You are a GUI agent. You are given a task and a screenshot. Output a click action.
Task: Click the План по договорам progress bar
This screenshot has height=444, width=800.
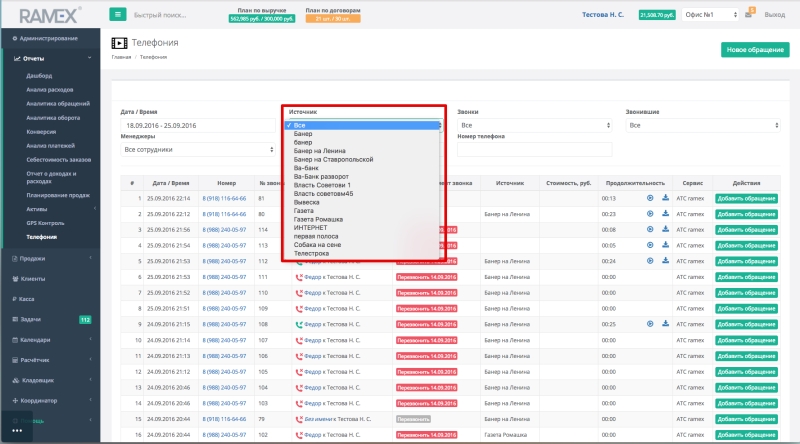click(333, 19)
